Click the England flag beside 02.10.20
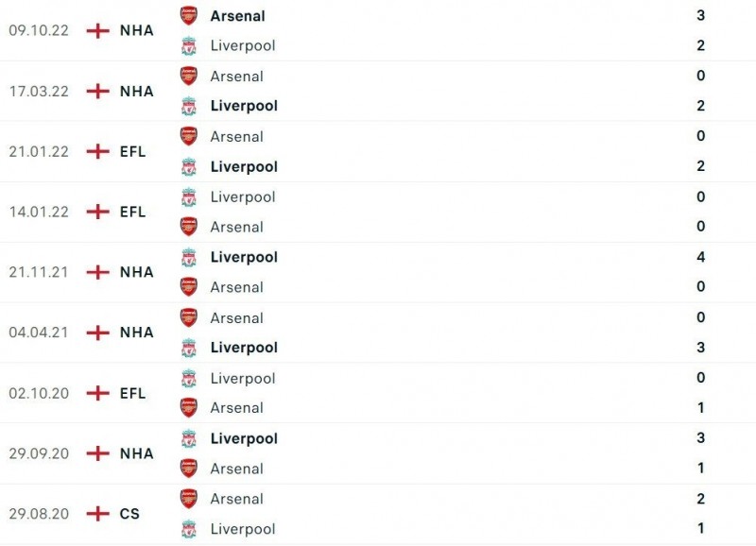Viewport: 756px width, 546px height. [x=97, y=393]
